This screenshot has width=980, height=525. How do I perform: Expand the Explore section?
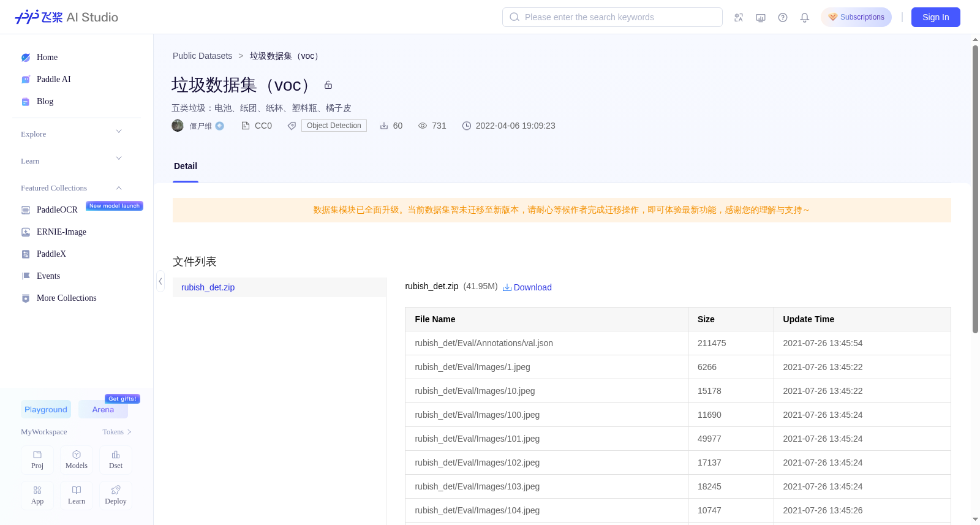(x=72, y=134)
